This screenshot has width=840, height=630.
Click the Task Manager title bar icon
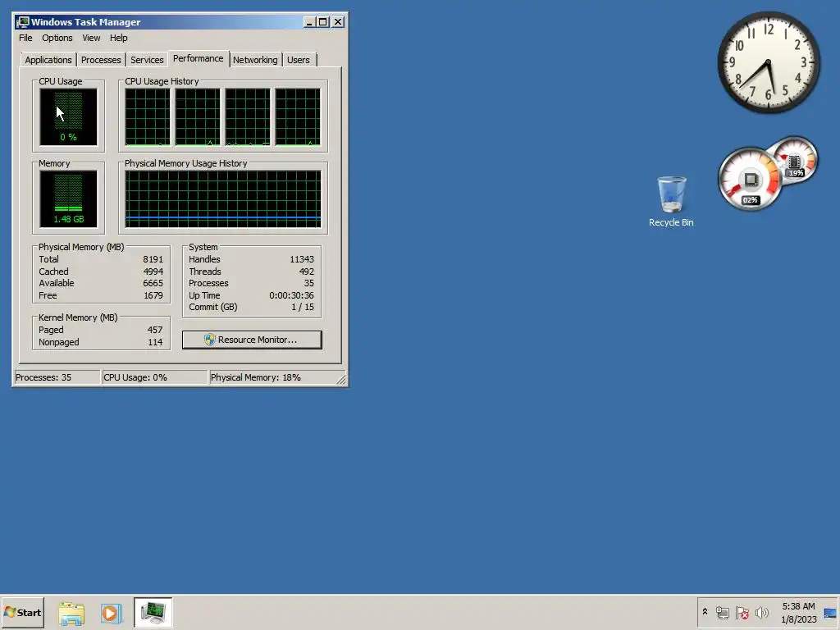click(x=22, y=22)
